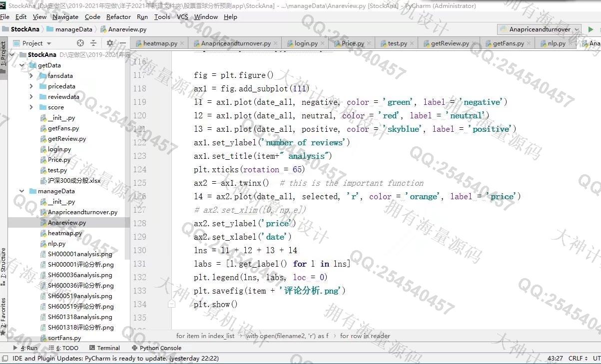Hide the Project panel with the minimize icon

[123, 43]
